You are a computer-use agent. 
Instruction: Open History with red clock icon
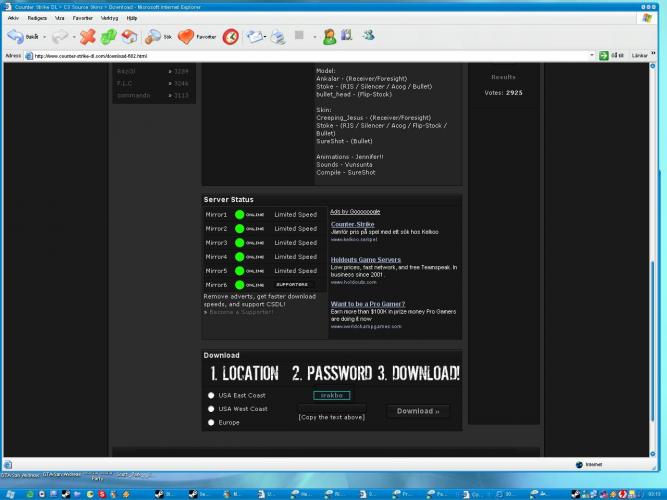point(230,37)
